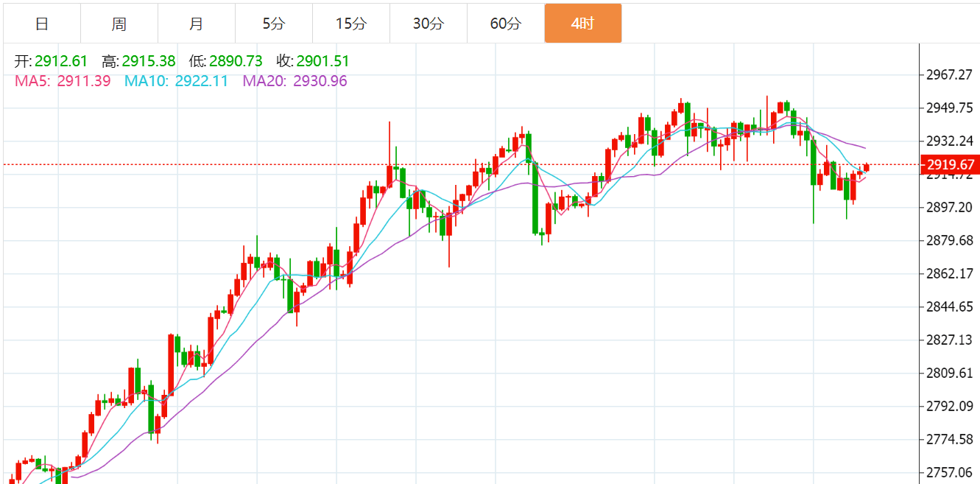Screen dimensions: 980x484
Task: Click the last red candlestick on the chart
Action: tap(867, 168)
